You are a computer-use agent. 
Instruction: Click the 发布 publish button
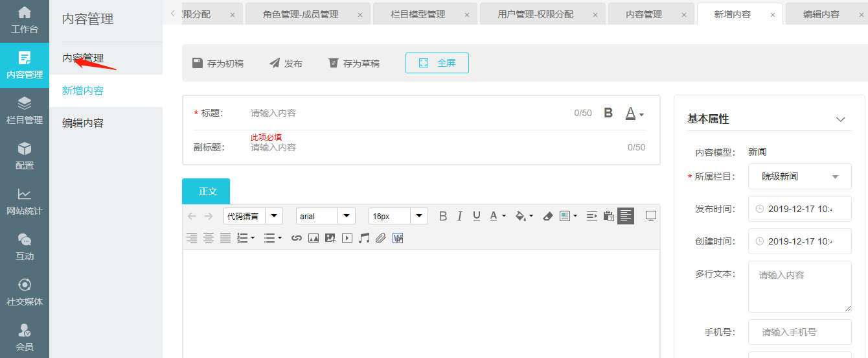[x=286, y=64]
